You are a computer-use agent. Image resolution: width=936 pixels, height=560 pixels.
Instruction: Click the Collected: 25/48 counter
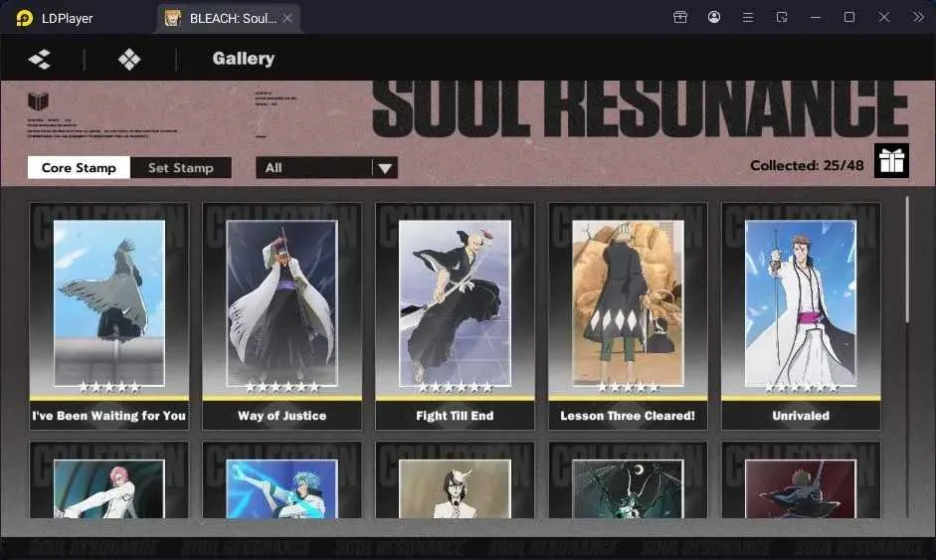807,165
